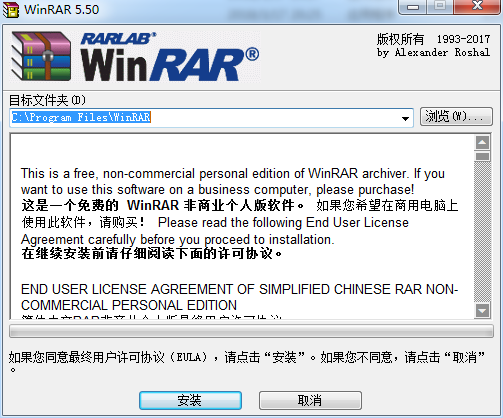Click the 取消 cancel button
Image resolution: width=503 pixels, height=418 pixels.
[x=310, y=400]
